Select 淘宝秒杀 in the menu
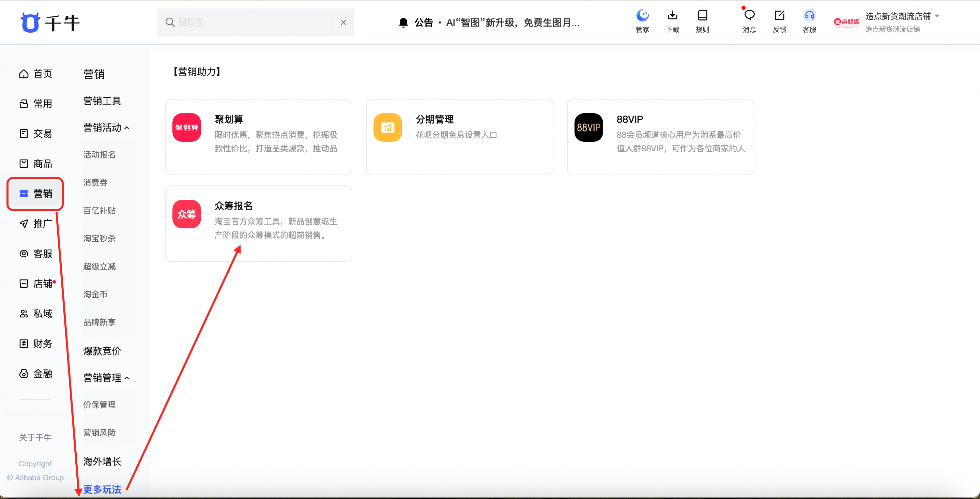980x499 pixels. click(x=99, y=238)
